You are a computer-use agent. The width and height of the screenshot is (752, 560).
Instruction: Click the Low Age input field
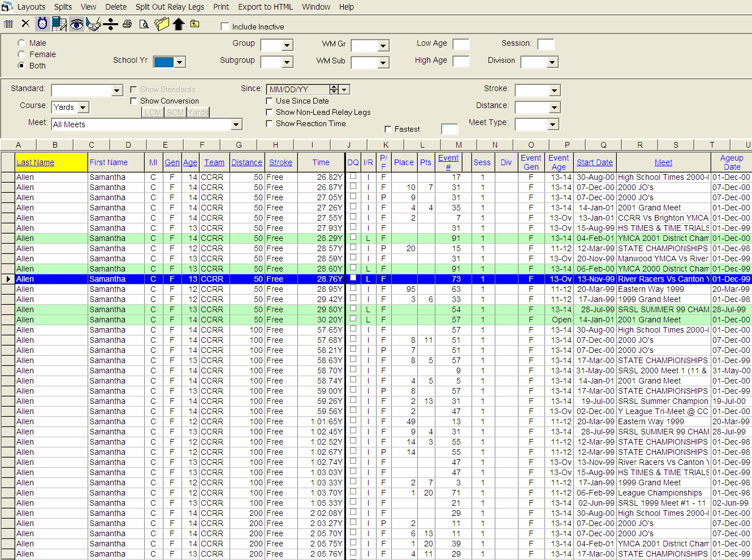(461, 44)
